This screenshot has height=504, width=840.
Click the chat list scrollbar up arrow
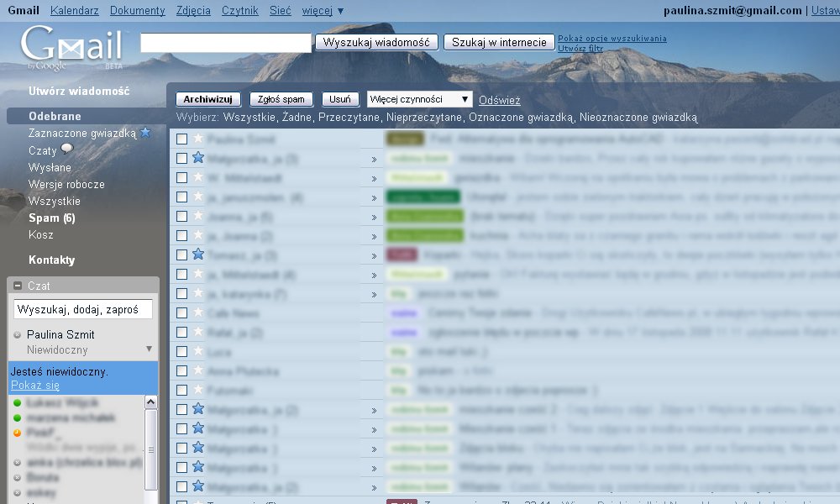(x=151, y=402)
